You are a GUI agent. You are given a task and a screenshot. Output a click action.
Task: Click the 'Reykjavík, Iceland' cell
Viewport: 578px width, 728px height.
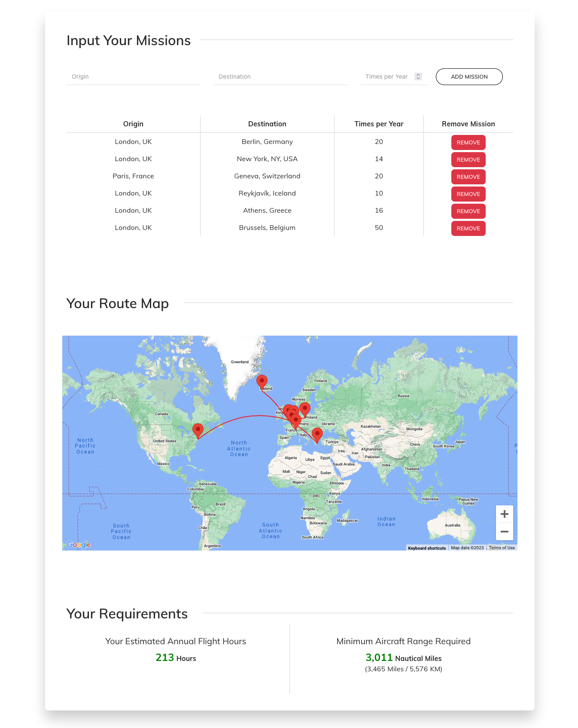(x=267, y=193)
